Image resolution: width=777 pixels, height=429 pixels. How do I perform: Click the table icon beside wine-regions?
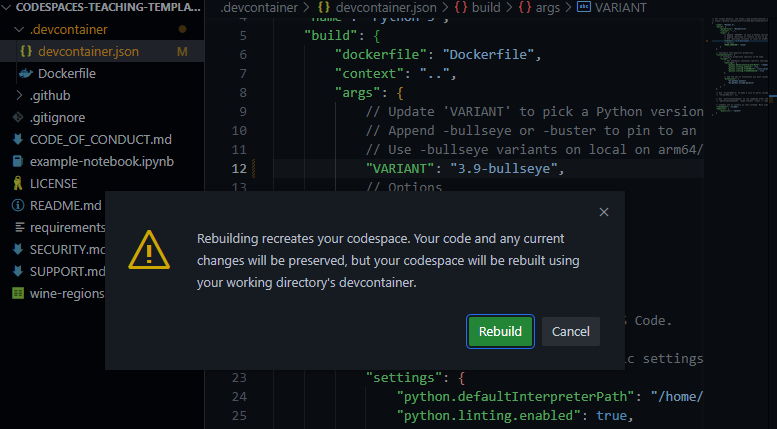(18, 293)
